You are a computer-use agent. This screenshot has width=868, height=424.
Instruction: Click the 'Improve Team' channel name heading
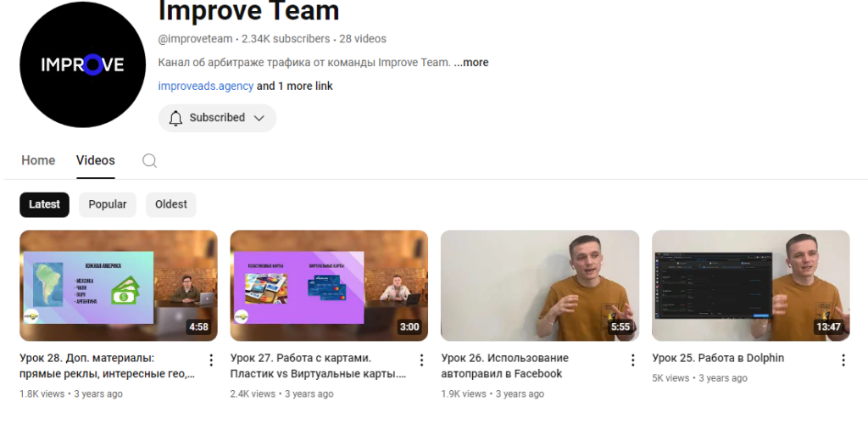pyautogui.click(x=248, y=10)
